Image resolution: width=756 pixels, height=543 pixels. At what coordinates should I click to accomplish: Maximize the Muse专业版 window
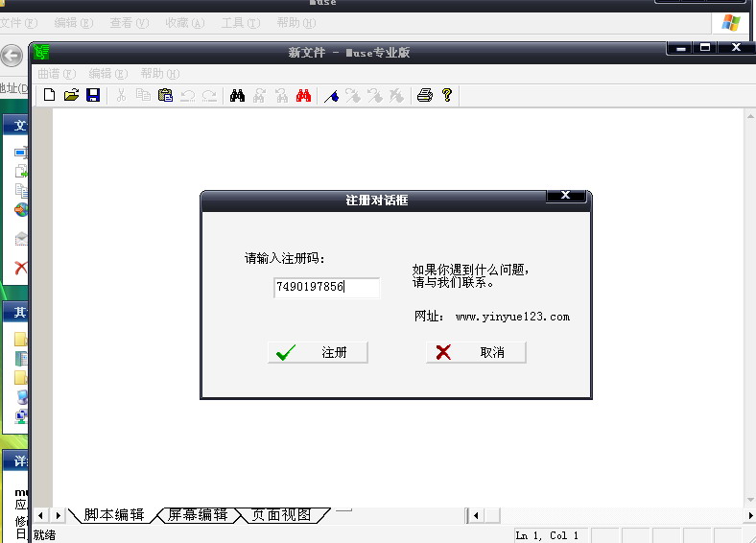coord(705,48)
